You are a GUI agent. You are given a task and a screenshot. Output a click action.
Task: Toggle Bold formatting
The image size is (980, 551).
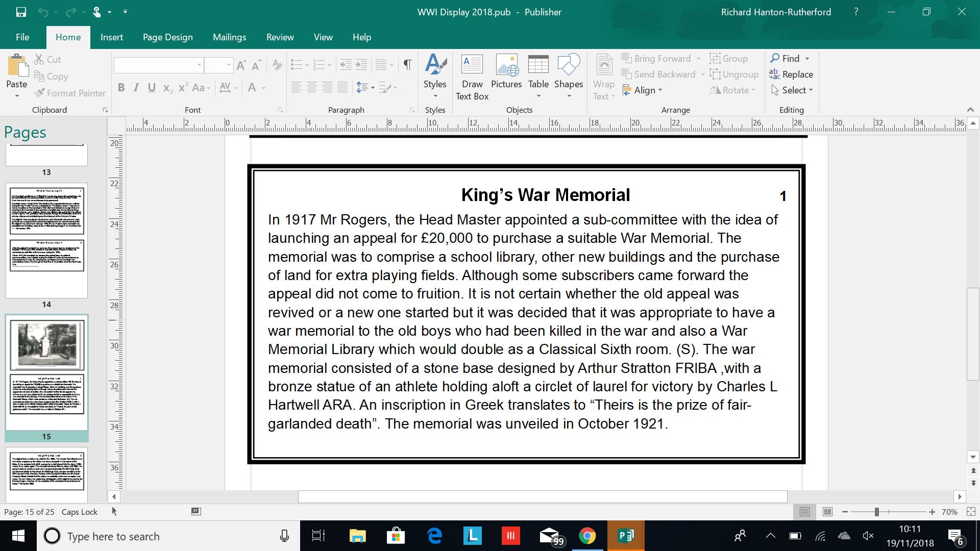[x=121, y=88]
